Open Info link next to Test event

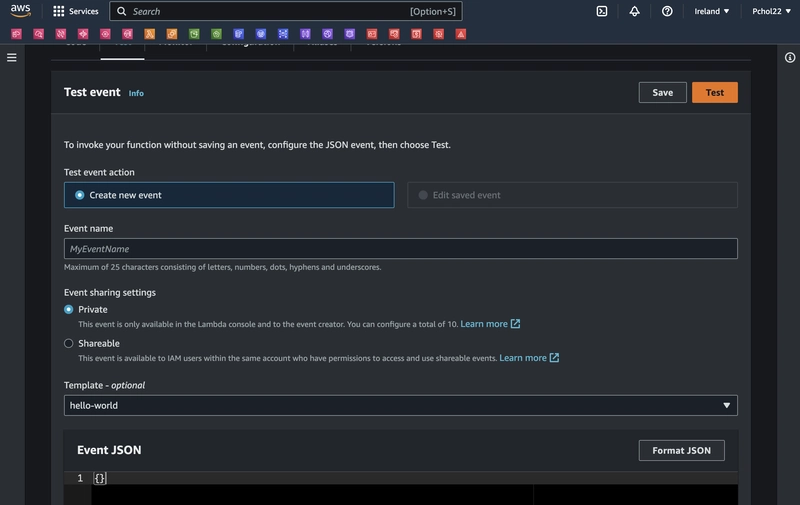point(136,93)
